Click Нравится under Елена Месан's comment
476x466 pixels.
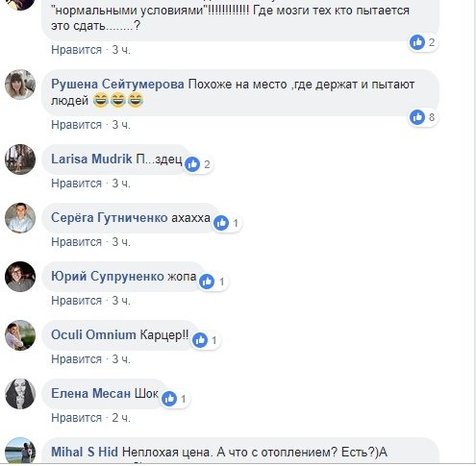tap(76, 418)
